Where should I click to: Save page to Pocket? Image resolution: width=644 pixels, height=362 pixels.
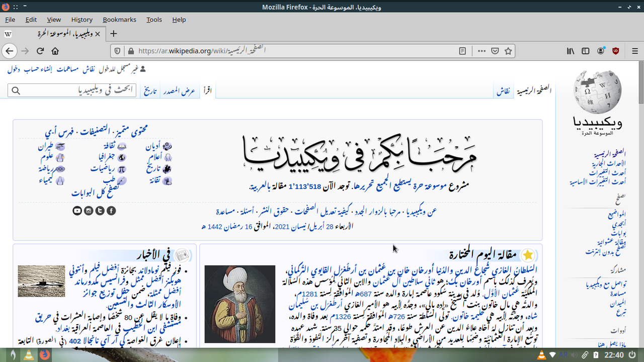[x=495, y=51]
